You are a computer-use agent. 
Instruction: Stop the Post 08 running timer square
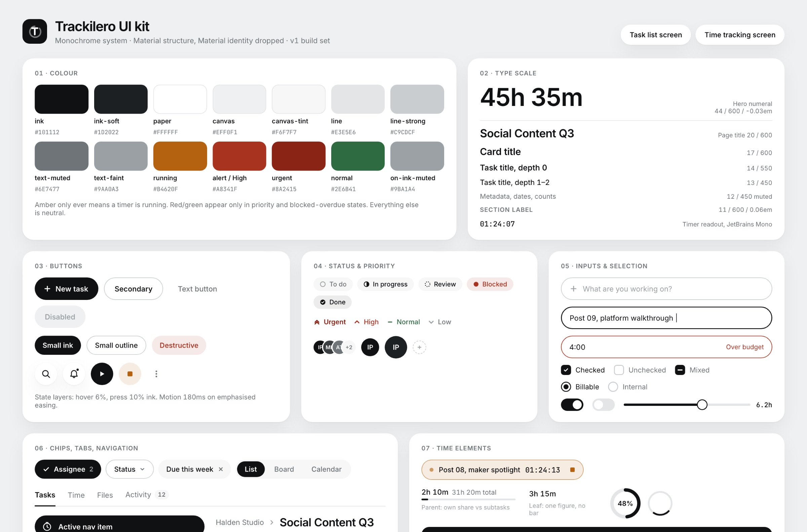(573, 470)
